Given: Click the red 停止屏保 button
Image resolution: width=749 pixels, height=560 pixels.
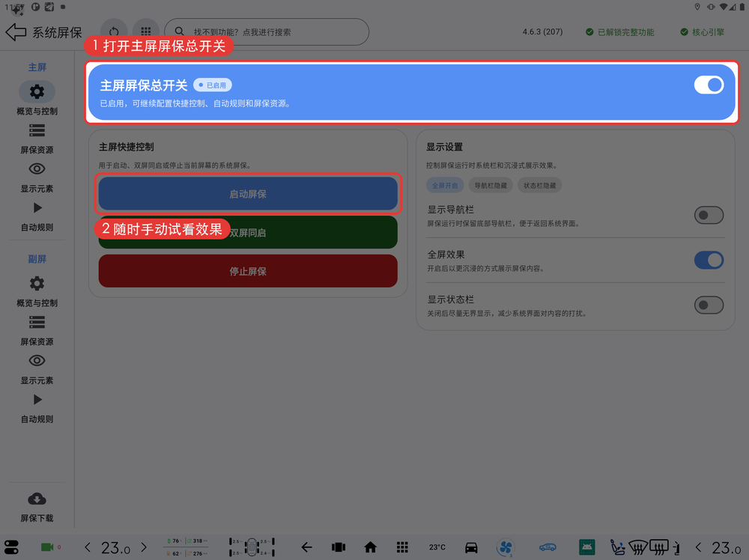Looking at the screenshot, I should (x=248, y=271).
